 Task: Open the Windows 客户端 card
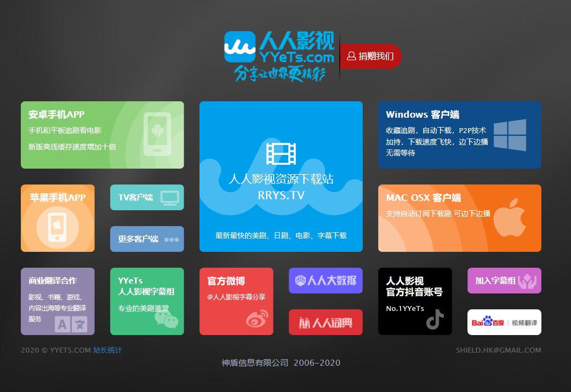click(x=460, y=135)
